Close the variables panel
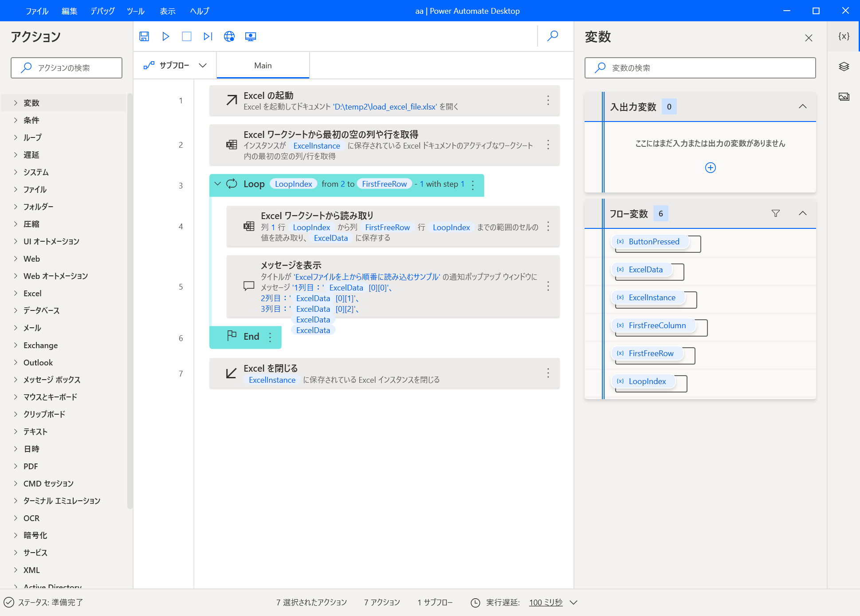The width and height of the screenshot is (860, 616). (809, 38)
